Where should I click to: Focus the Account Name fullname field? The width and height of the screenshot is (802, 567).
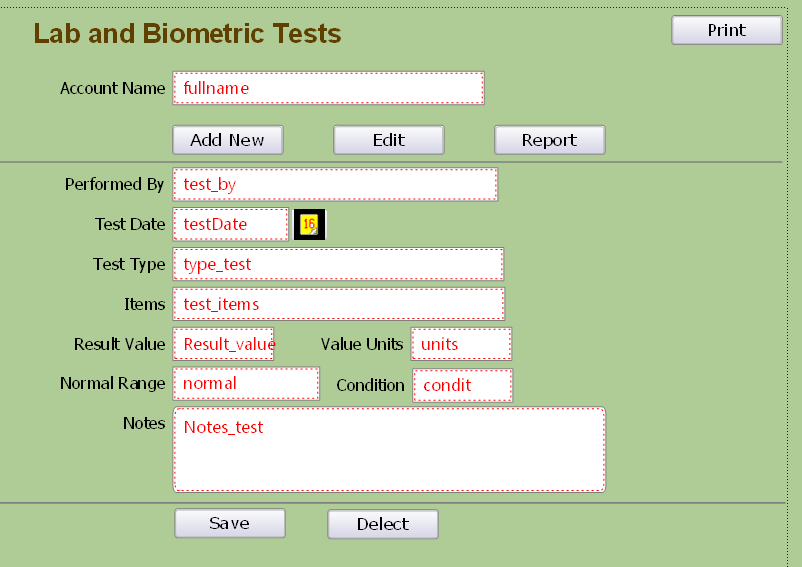[328, 88]
